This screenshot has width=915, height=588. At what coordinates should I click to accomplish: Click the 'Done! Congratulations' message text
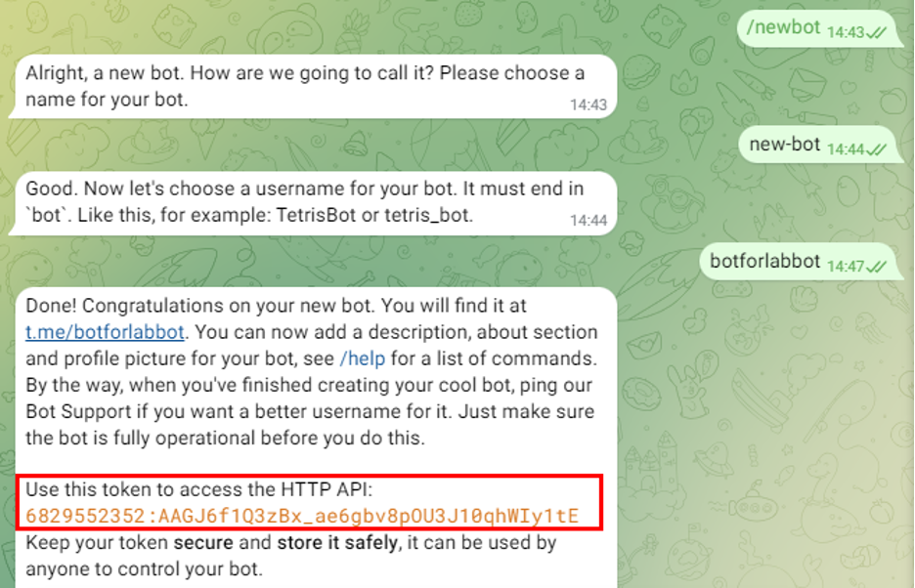point(276,306)
